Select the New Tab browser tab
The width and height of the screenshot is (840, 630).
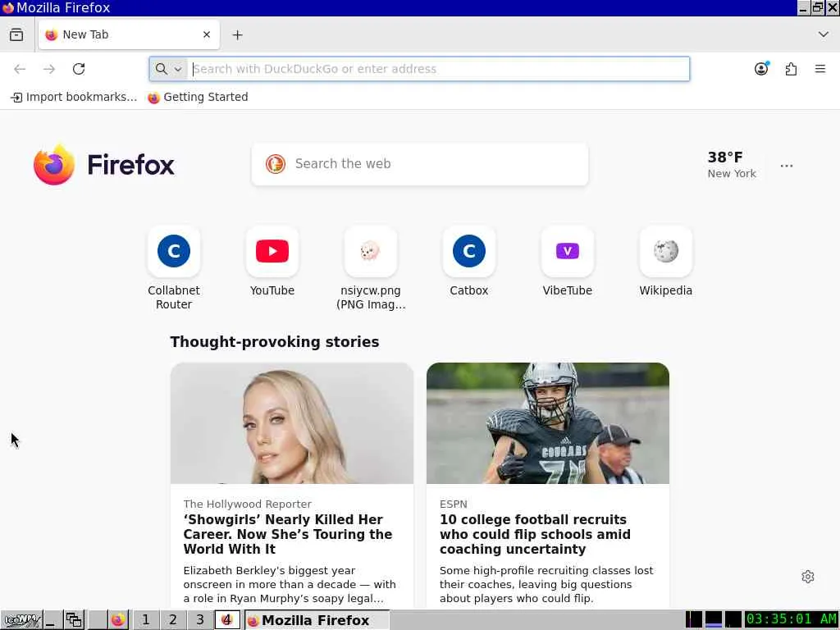129,34
